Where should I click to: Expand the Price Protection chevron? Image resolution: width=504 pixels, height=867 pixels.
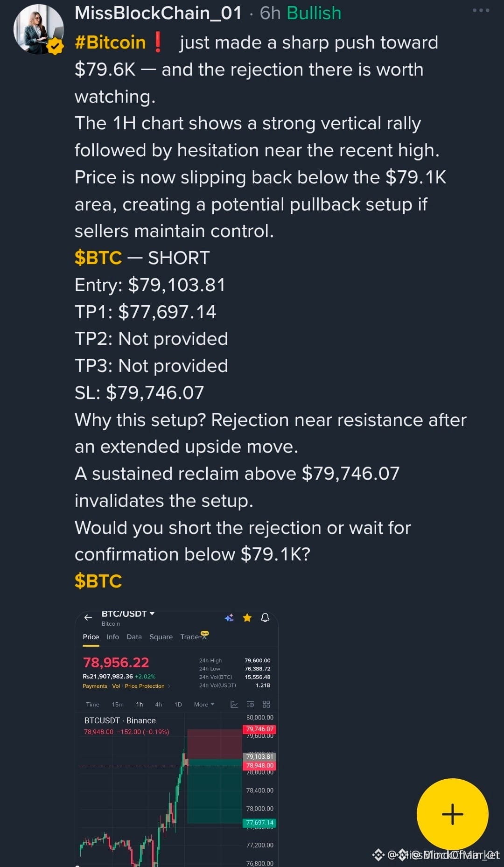click(169, 686)
